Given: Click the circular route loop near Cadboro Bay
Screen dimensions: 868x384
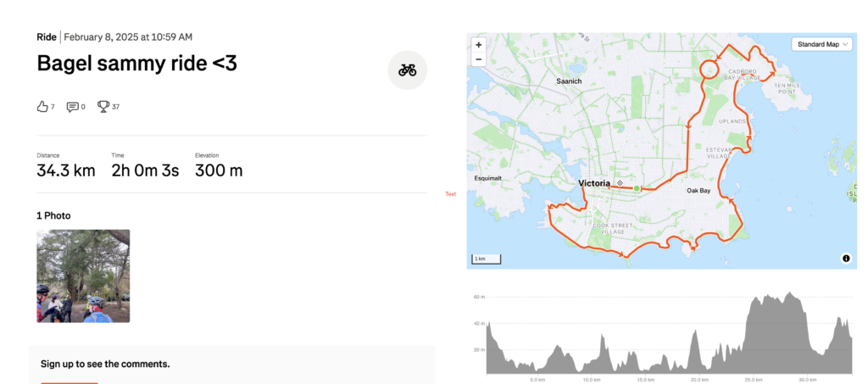Looking at the screenshot, I should click(709, 69).
